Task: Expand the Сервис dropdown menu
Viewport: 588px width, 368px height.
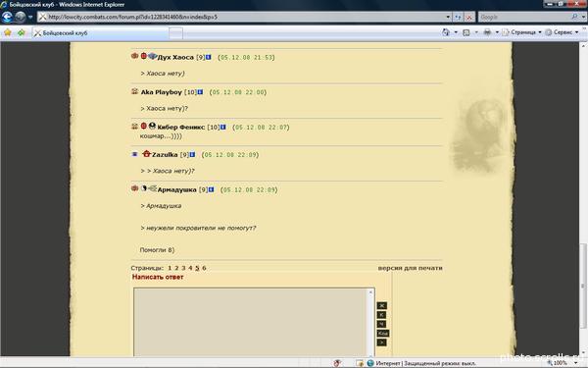Action: click(563, 32)
